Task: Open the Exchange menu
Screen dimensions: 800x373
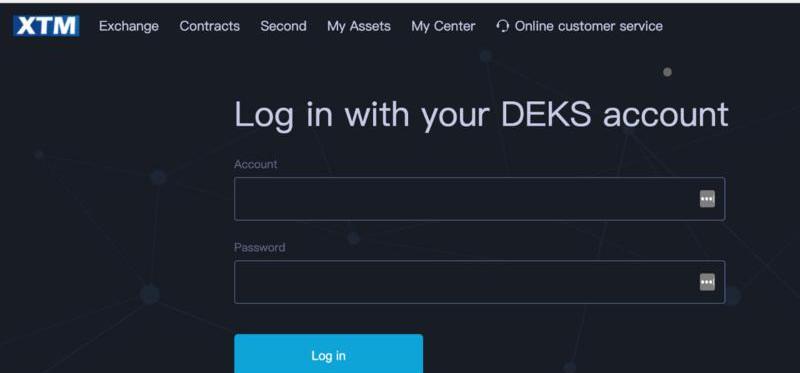Action: (129, 26)
